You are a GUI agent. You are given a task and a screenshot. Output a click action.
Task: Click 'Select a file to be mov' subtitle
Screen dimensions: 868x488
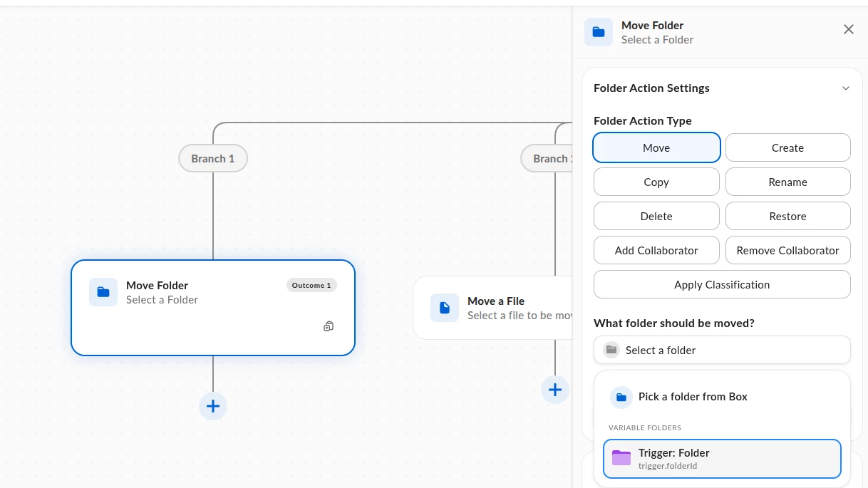[520, 316]
